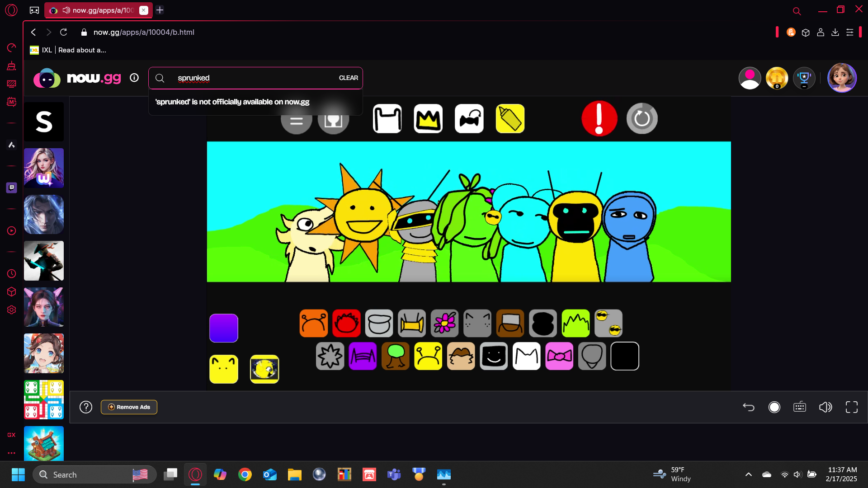Open File Explorer from the taskbar
The width and height of the screenshot is (868, 488).
click(x=295, y=474)
